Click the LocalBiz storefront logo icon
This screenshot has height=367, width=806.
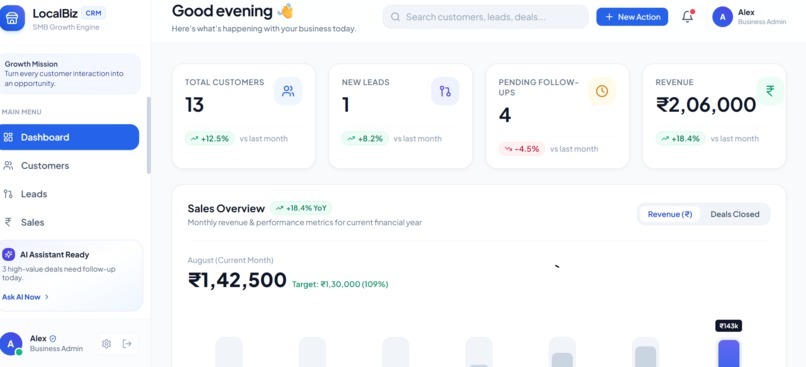(x=11, y=18)
